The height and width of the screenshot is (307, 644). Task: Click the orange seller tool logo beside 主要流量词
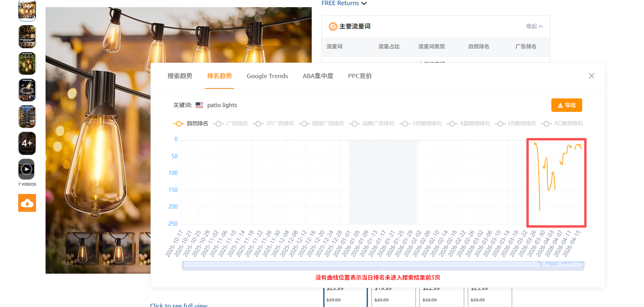333,27
